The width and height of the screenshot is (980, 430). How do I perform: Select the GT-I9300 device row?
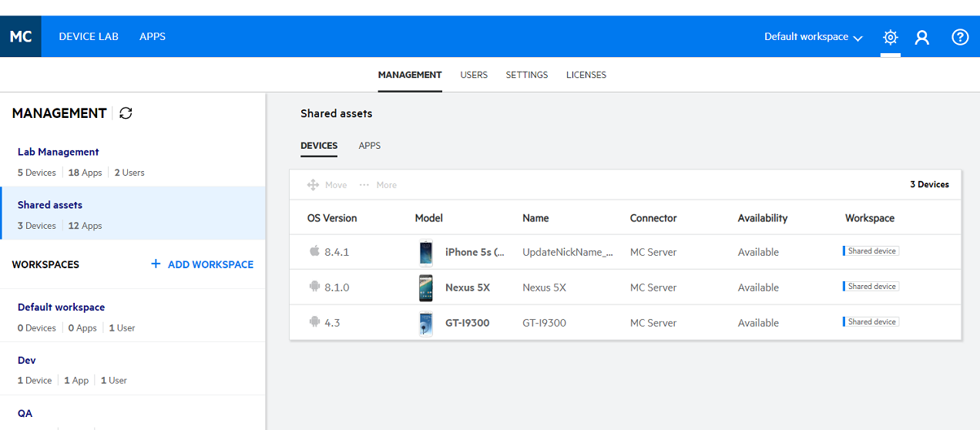coord(543,323)
